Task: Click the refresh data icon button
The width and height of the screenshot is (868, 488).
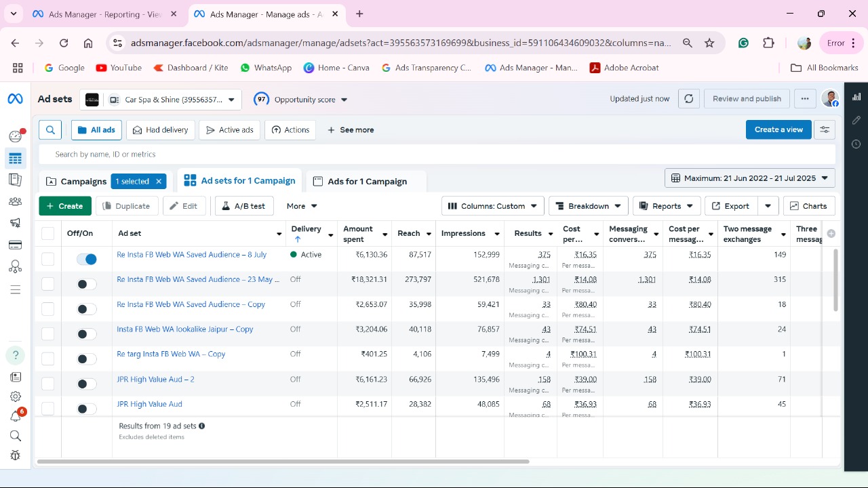Action: point(688,99)
